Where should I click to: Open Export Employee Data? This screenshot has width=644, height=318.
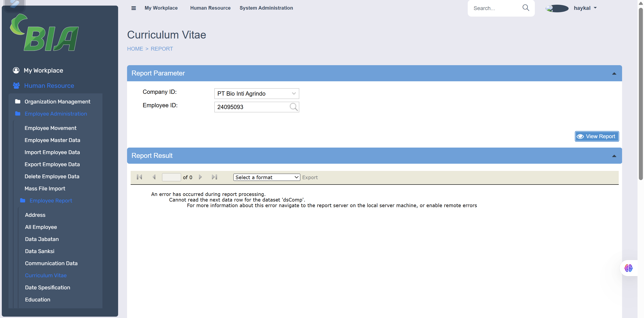click(52, 164)
